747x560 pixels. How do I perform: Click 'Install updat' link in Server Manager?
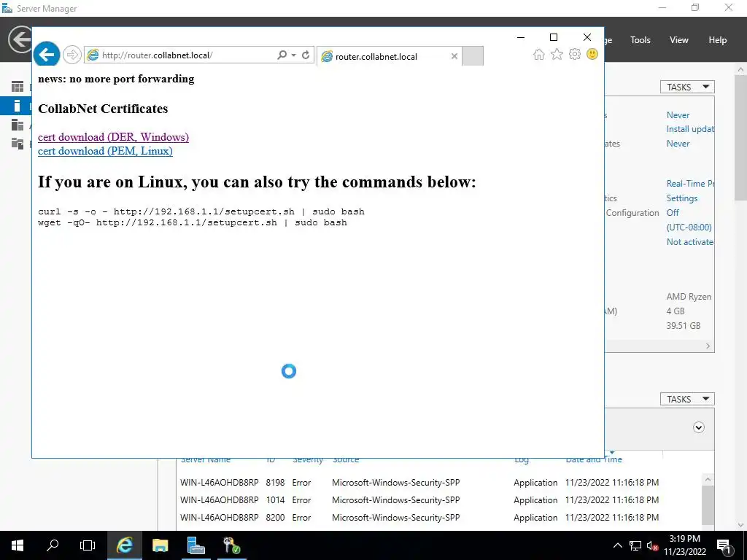[690, 129]
